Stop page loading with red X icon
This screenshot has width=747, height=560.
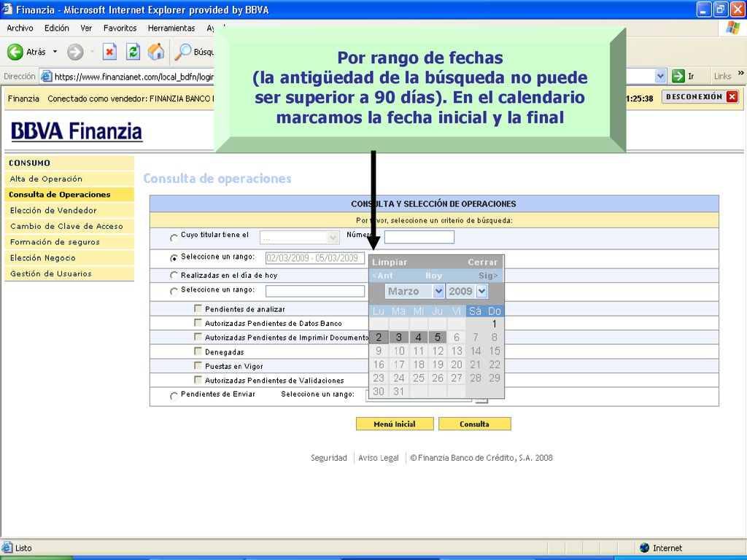[109, 52]
